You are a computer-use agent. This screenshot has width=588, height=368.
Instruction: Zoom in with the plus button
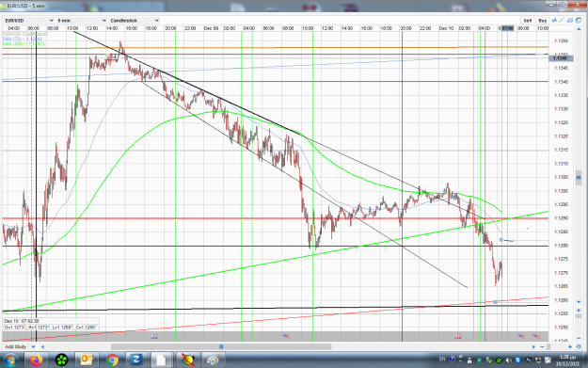coord(569,346)
